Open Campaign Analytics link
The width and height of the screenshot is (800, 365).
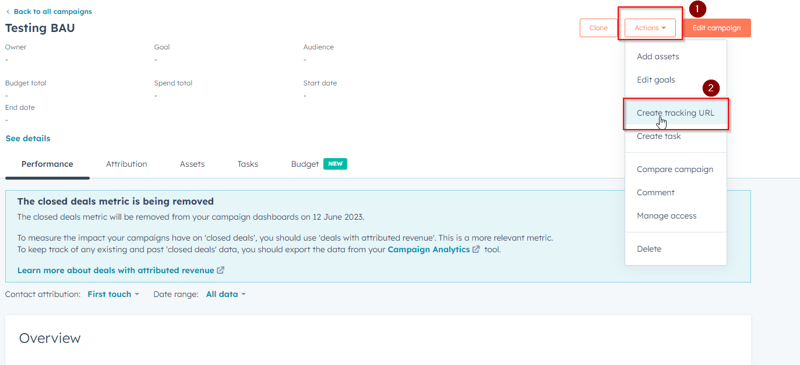[x=429, y=250]
